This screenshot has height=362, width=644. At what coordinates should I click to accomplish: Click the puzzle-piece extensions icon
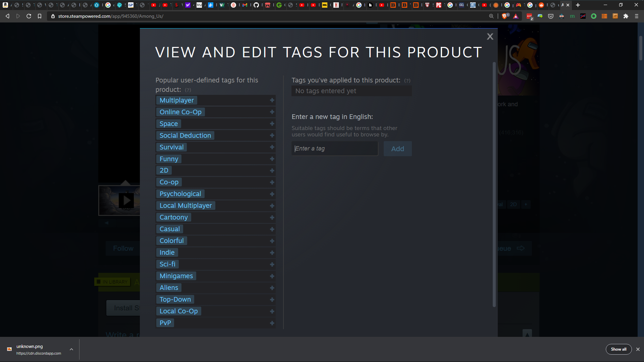pos(626,16)
